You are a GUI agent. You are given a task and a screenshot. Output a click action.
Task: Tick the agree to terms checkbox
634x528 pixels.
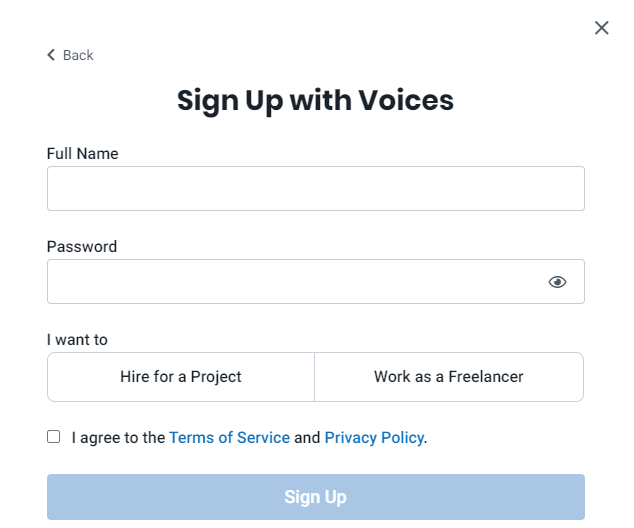pyautogui.click(x=53, y=437)
